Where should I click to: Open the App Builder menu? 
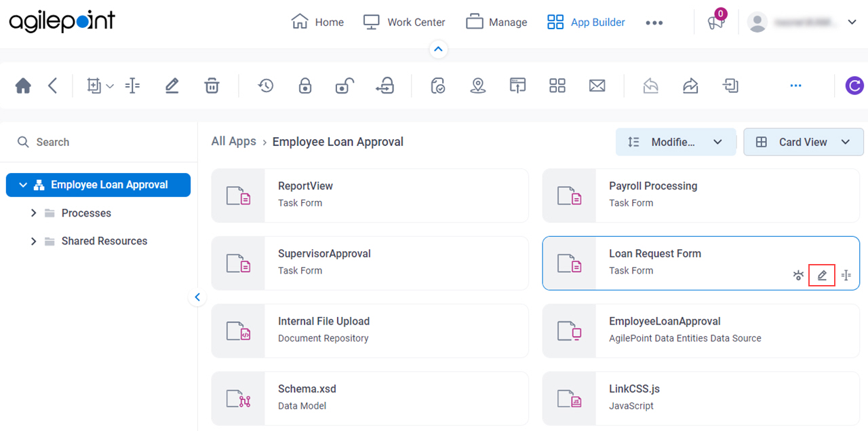click(586, 22)
